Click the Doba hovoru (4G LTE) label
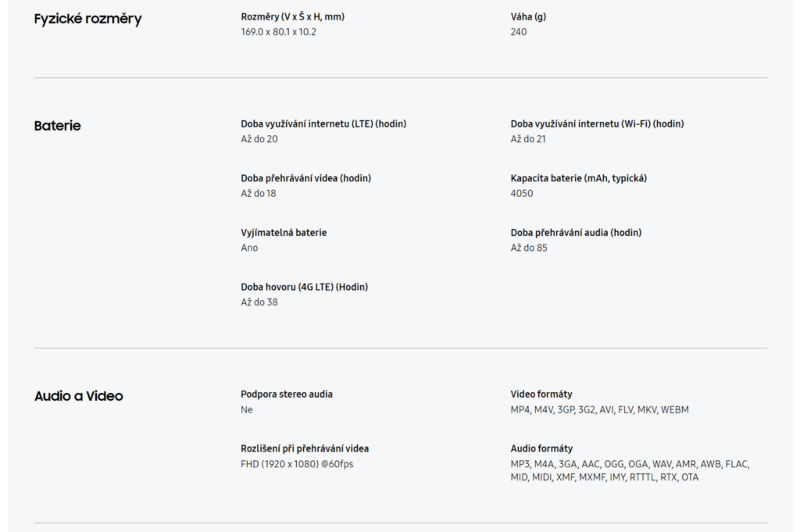This screenshot has height=532, width=800. [x=304, y=287]
